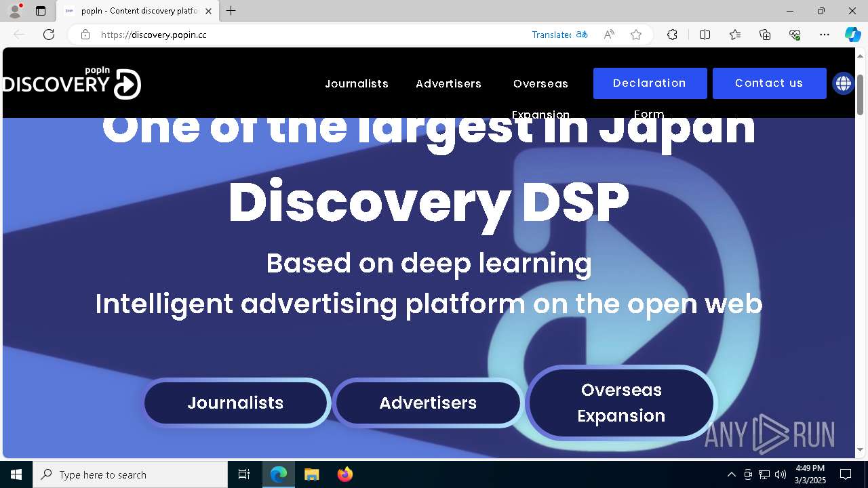Screen dimensions: 868x488
Task: Open Edge Settings and more menu
Action: pos(825,35)
